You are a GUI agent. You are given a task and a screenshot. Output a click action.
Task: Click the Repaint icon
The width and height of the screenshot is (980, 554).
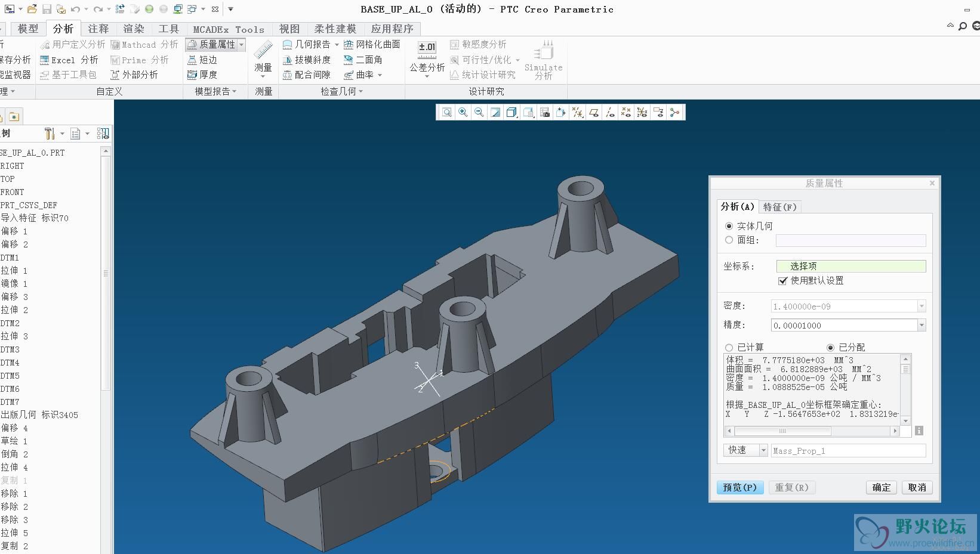[495, 112]
